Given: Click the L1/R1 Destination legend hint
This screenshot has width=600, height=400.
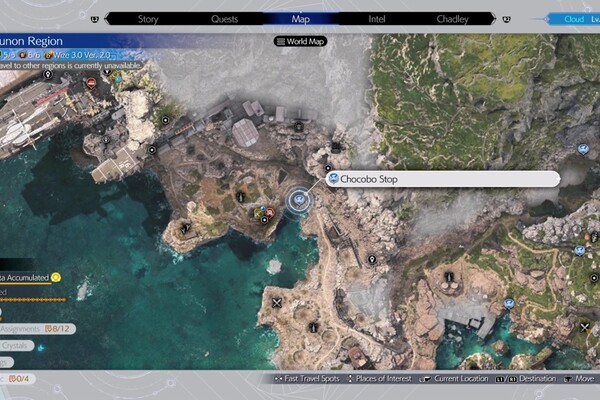Looking at the screenshot, I should pyautogui.click(x=526, y=379).
